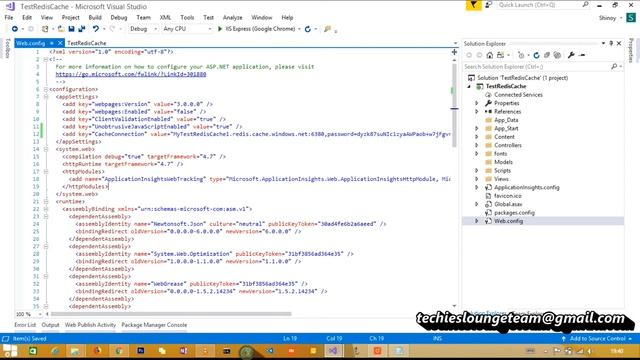Click the Firefox icon in the taskbar
Image resolution: width=640 pixels, height=360 pixels.
97,351
